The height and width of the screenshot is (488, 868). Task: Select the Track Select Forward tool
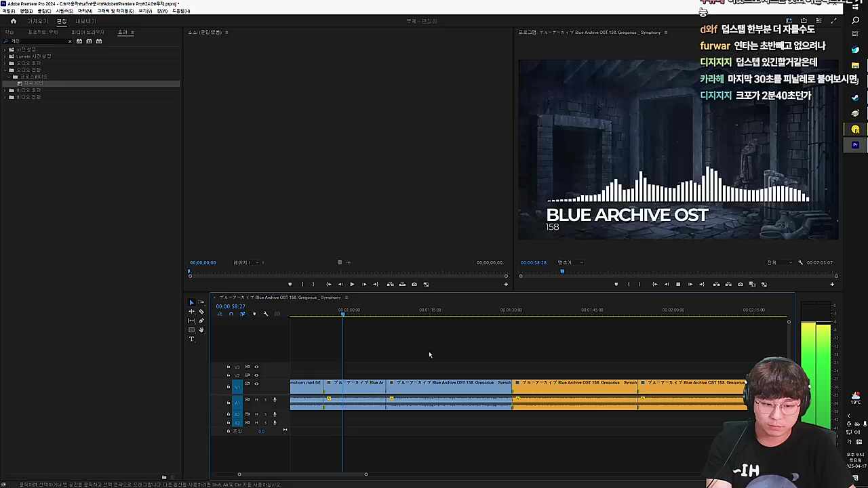201,302
